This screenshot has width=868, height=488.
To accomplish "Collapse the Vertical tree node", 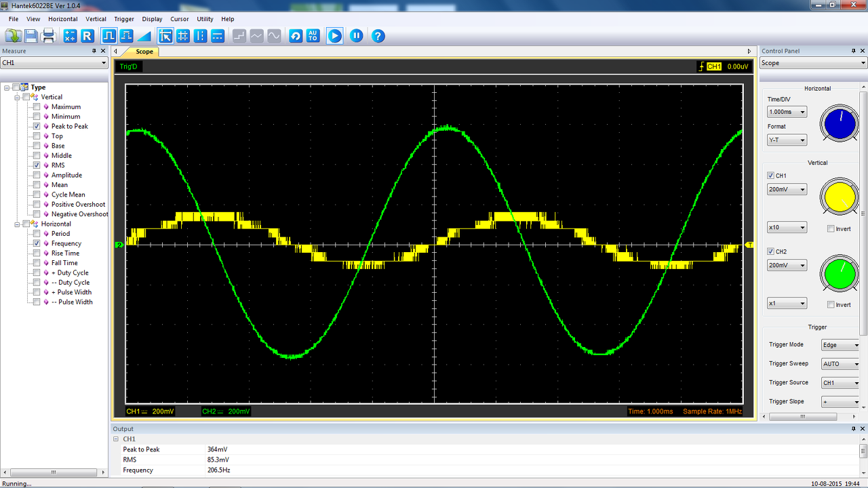I will (x=18, y=97).
